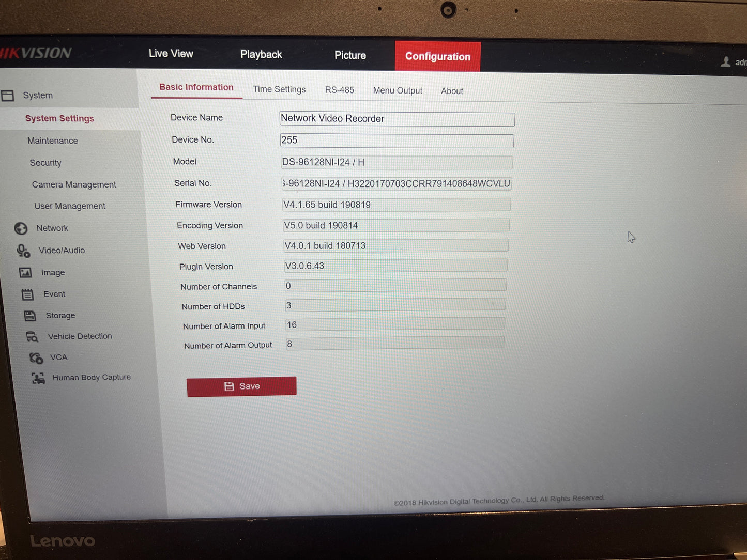Screen dimensions: 747x560
Task: Open the Live View tab
Action: tap(171, 54)
